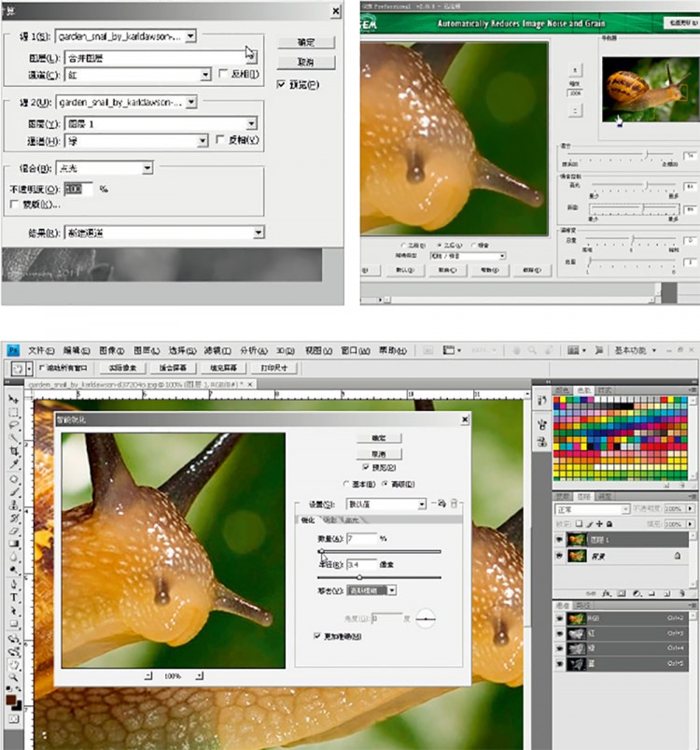This screenshot has height=750, width=700.
Task: Click the foreground color swatch in the toolbox
Action: click(x=11, y=700)
